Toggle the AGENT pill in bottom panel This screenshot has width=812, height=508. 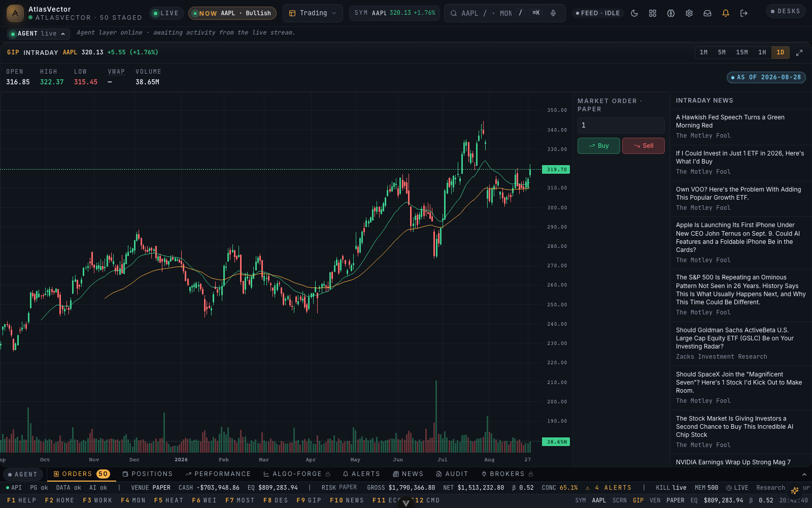pyautogui.click(x=22, y=474)
